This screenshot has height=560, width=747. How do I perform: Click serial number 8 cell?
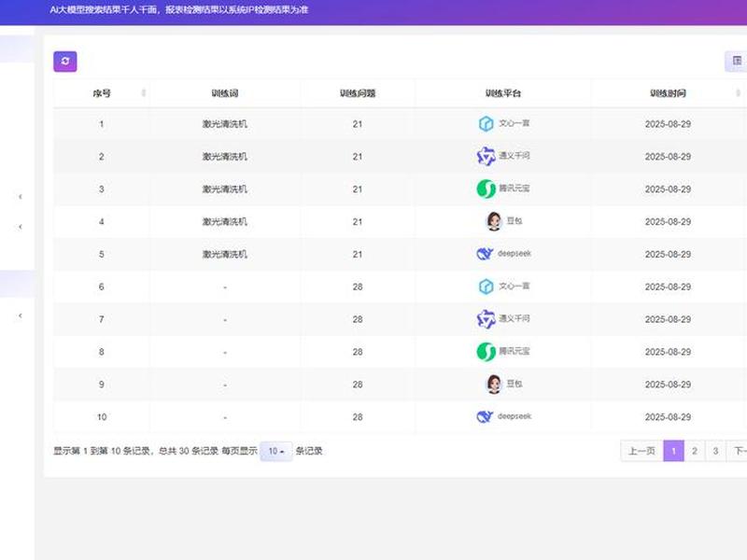(102, 352)
